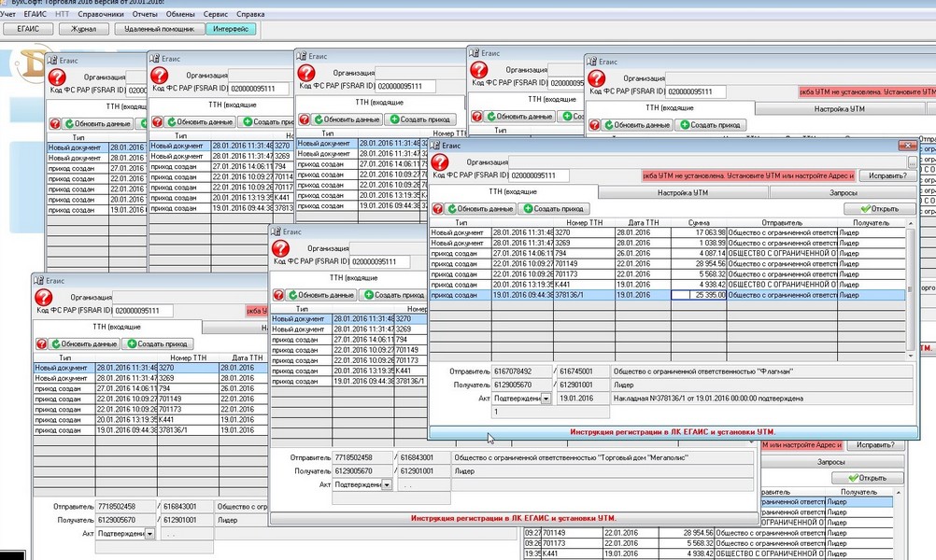Refresh data via Обновить данные in the active Егаис window
Image resolution: width=936 pixels, height=560 pixels.
point(479,209)
